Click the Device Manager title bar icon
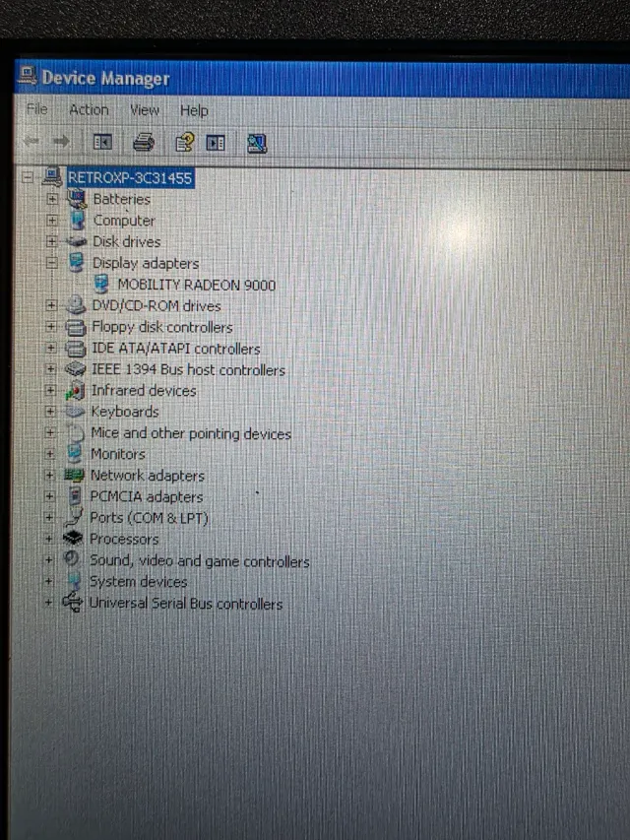This screenshot has height=840, width=630. [x=27, y=76]
